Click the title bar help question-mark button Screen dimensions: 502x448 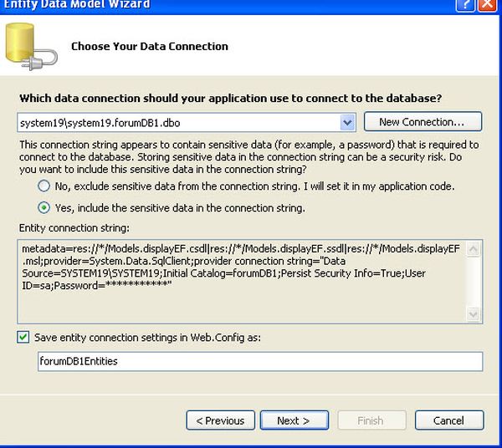(466, 4)
